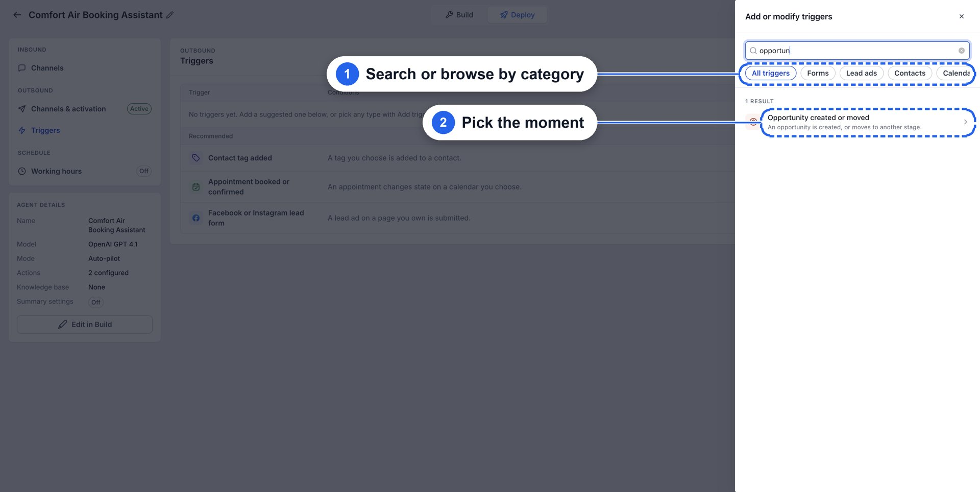Toggle the Summary settings Off switch
The width and height of the screenshot is (980, 492).
click(x=96, y=302)
